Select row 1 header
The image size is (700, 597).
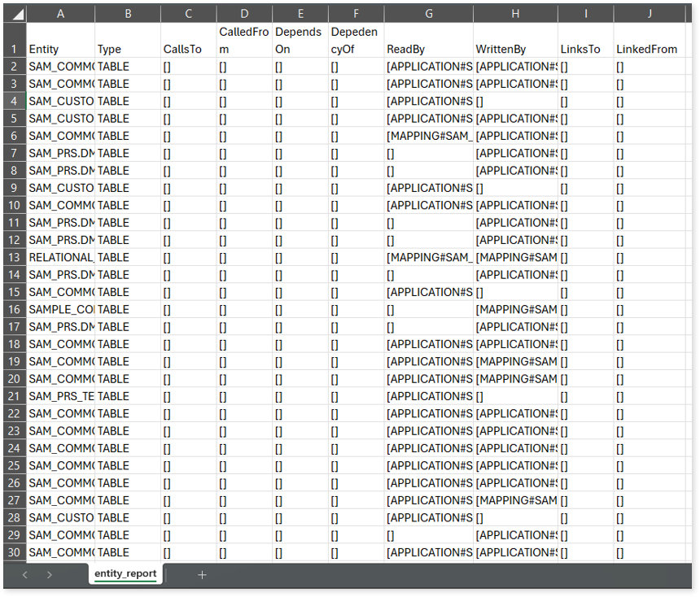click(14, 40)
